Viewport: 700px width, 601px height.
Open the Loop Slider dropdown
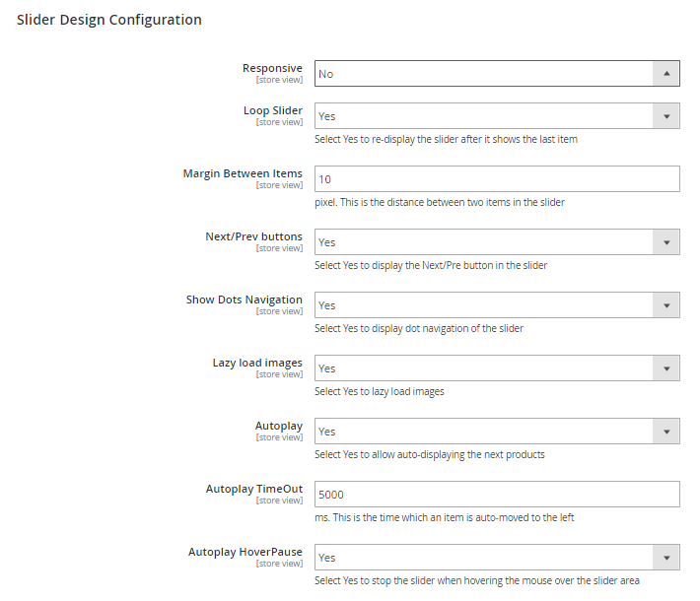pyautogui.click(x=497, y=116)
